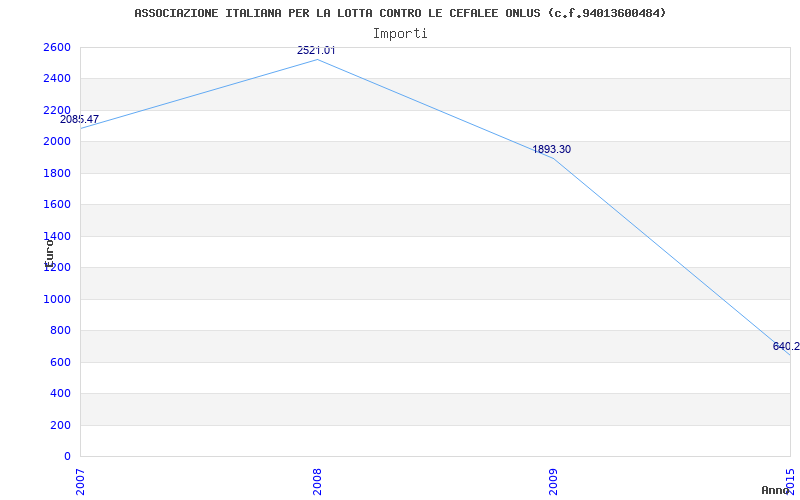
Task: Click the data label 2521.01
Action: click(x=316, y=50)
